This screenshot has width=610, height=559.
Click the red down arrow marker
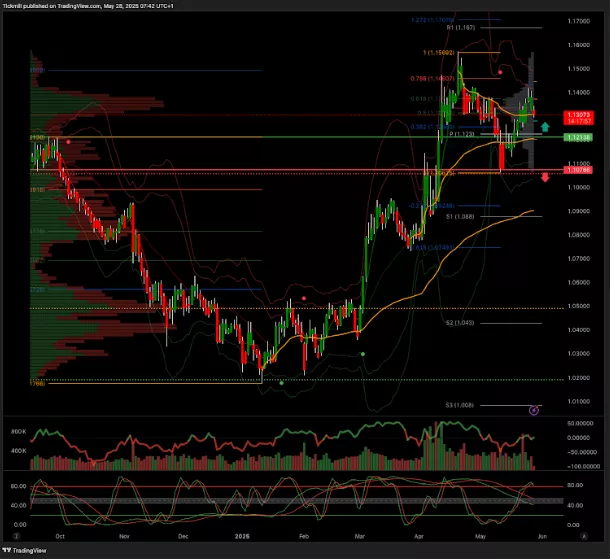tap(545, 178)
